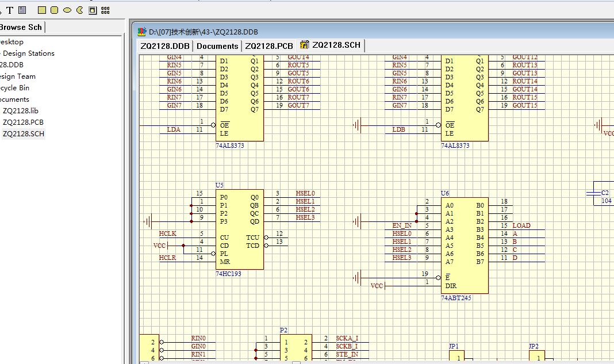Select the array paste tool
Viewport: 614px width, 364px height.
(105, 10)
